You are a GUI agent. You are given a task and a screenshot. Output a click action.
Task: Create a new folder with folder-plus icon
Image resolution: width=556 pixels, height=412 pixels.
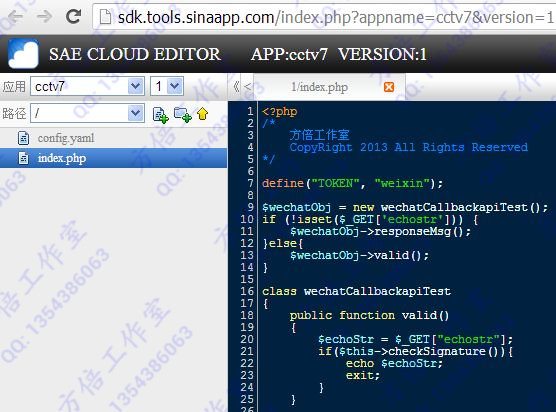coord(183,115)
